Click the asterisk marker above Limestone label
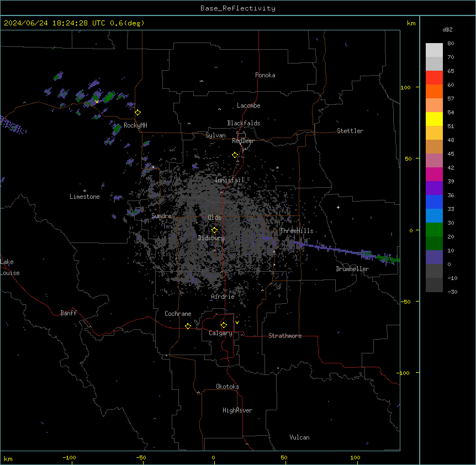Viewport: 476px width, 465px height. pos(84,191)
